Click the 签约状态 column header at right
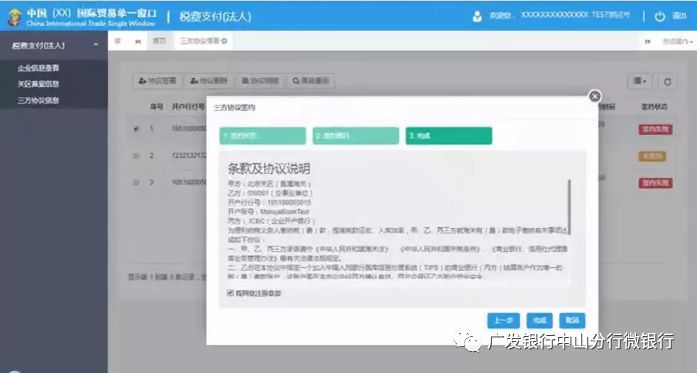The height and width of the screenshot is (373, 697). pyautogui.click(x=654, y=107)
